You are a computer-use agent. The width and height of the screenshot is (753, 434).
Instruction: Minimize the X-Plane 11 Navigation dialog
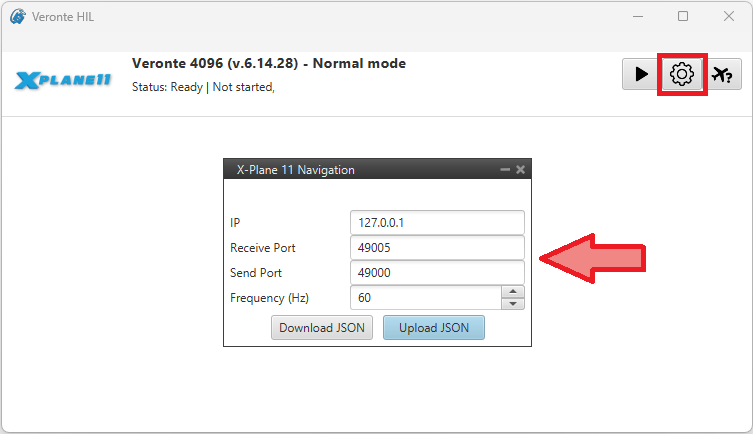pos(505,170)
